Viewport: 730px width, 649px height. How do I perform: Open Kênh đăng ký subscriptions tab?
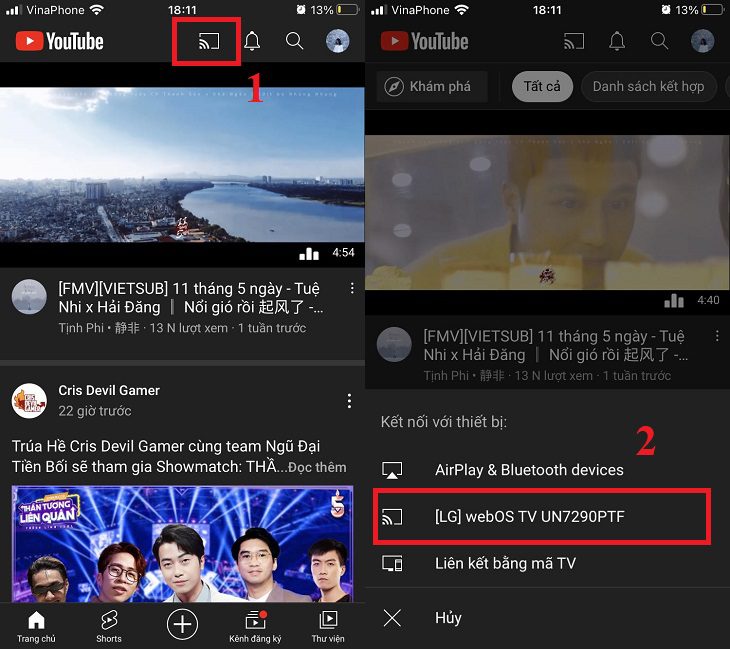tap(255, 626)
